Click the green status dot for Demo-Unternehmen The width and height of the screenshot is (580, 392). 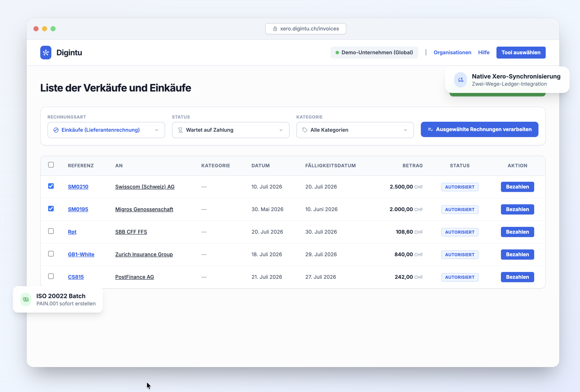(337, 53)
